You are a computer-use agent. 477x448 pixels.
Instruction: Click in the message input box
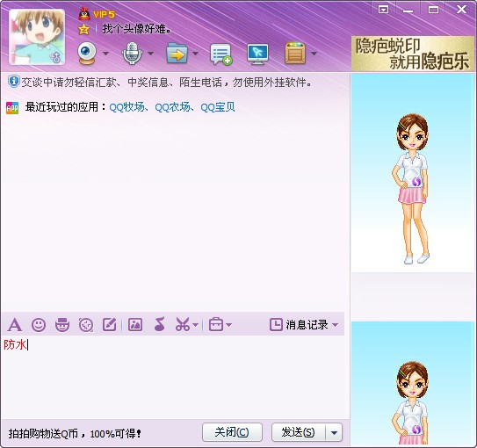click(x=173, y=377)
